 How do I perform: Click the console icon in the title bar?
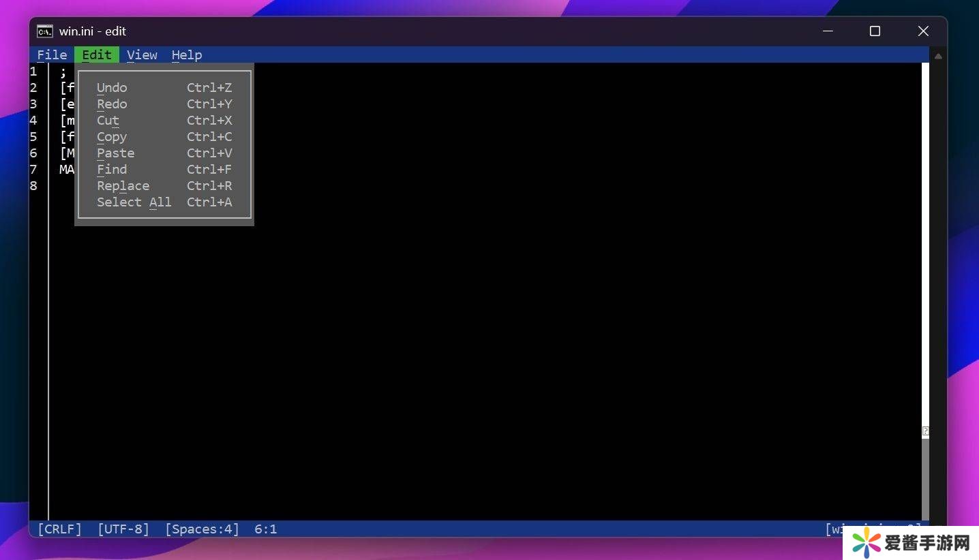coord(45,31)
